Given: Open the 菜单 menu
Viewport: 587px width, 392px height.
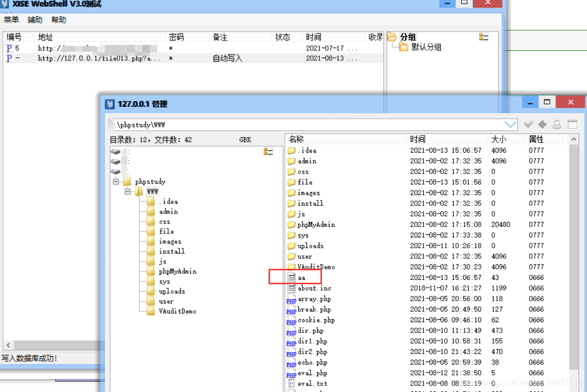Looking at the screenshot, I should point(11,20).
